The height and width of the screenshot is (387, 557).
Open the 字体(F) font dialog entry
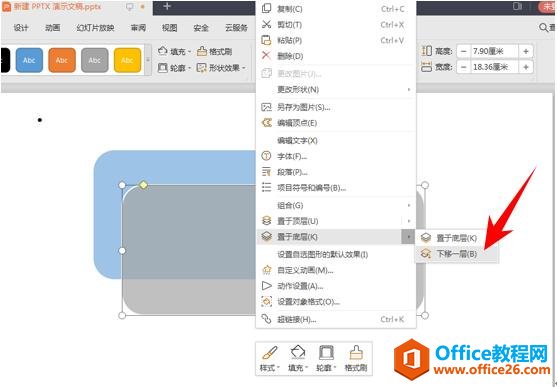[x=336, y=156]
